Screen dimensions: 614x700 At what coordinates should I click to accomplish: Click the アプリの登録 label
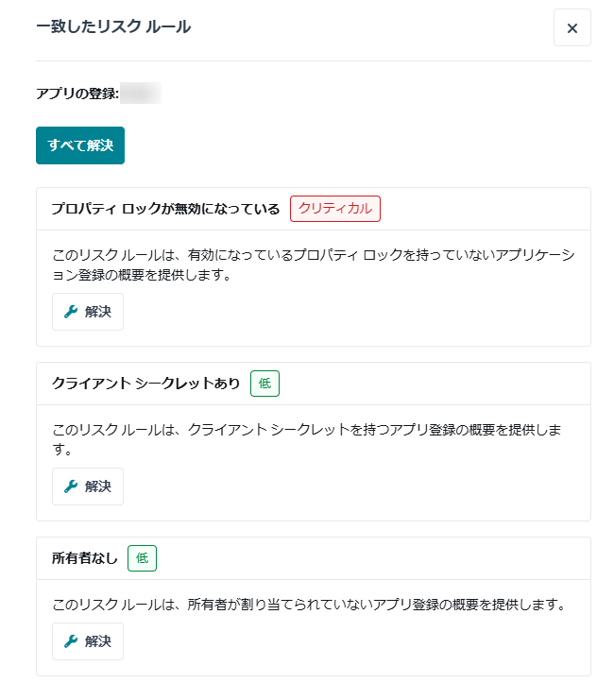point(77,94)
